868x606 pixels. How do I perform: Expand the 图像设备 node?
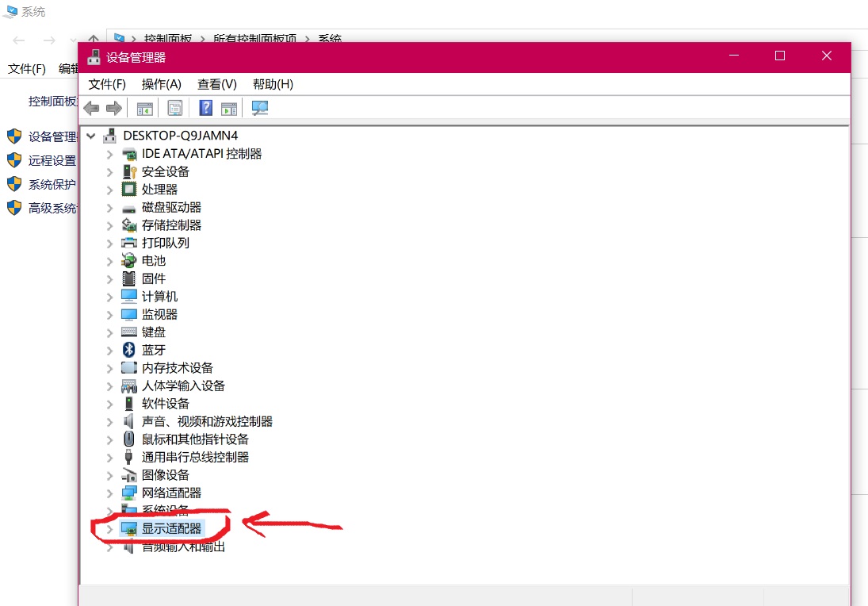pyautogui.click(x=109, y=476)
